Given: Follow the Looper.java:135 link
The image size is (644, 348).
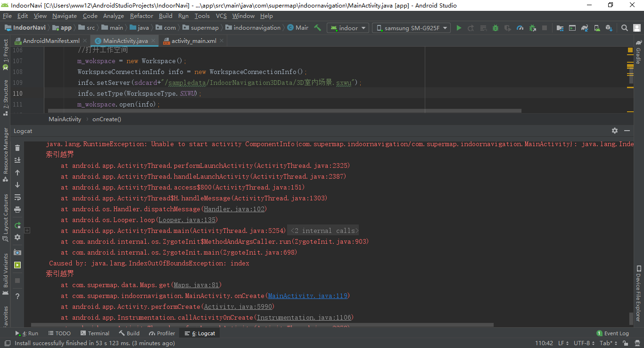Looking at the screenshot, I should point(187,220).
